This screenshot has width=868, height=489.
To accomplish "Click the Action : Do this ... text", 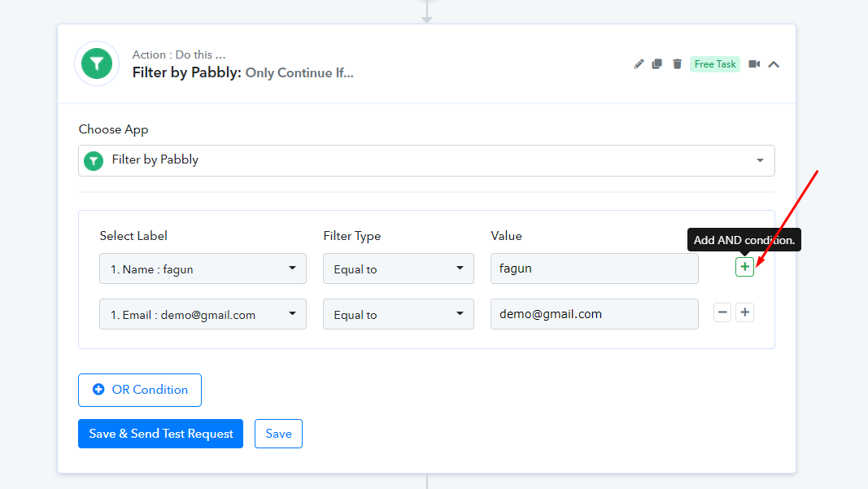I will [179, 55].
